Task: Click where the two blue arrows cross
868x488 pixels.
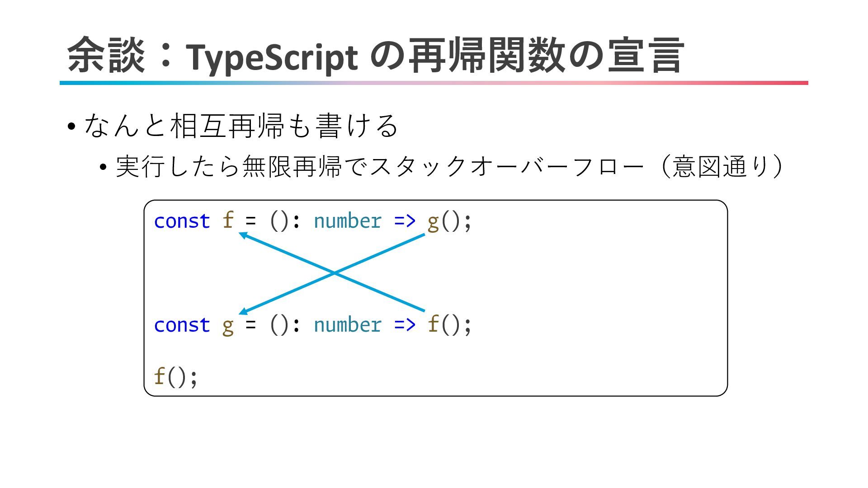Action: pos(334,273)
